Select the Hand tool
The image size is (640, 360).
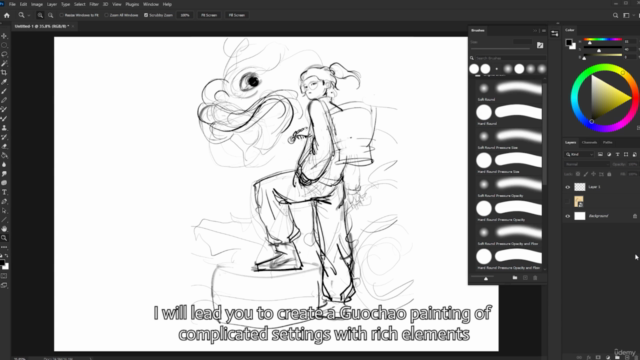4,229
